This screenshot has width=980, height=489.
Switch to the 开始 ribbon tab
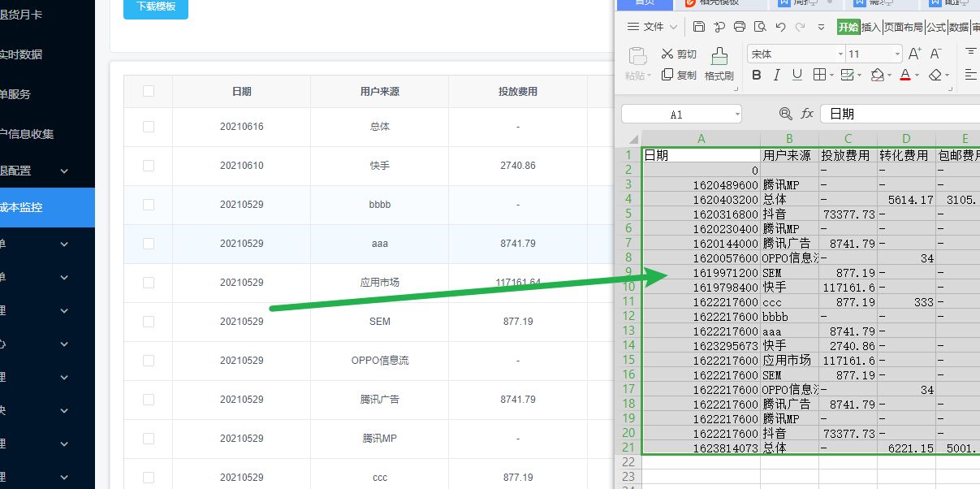pyautogui.click(x=848, y=27)
